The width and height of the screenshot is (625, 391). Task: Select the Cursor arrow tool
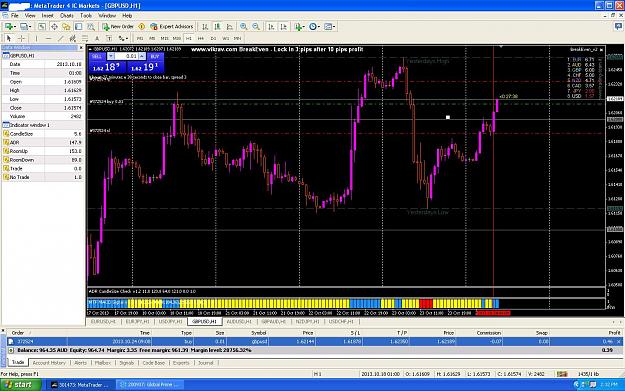pyautogui.click(x=9, y=38)
